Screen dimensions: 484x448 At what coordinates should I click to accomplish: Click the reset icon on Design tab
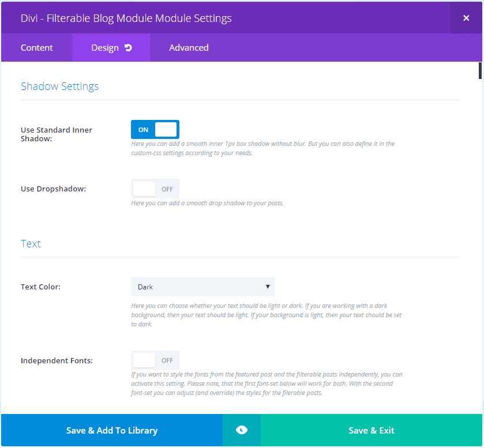click(x=128, y=48)
